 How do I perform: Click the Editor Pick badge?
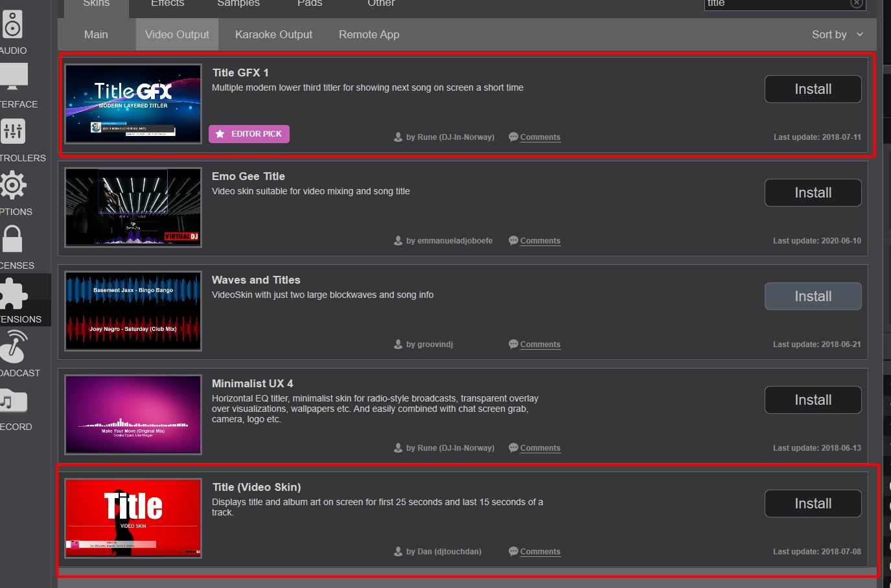(249, 134)
